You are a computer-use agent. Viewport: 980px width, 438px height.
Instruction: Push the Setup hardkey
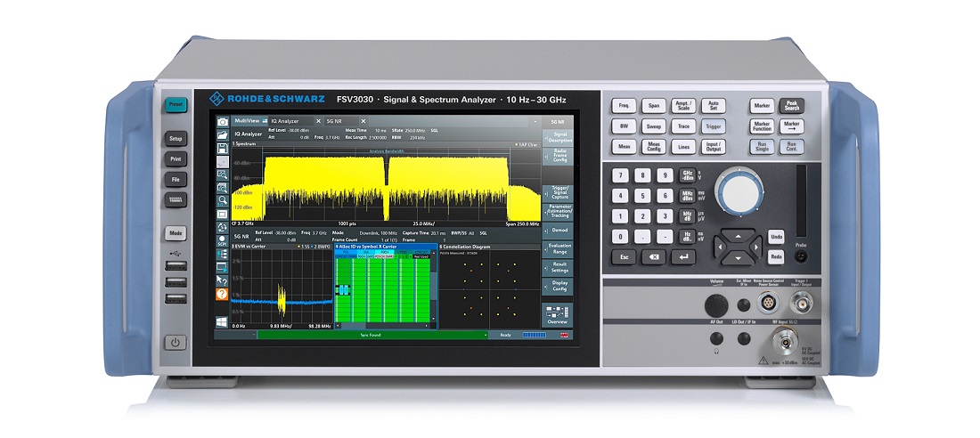tap(176, 138)
